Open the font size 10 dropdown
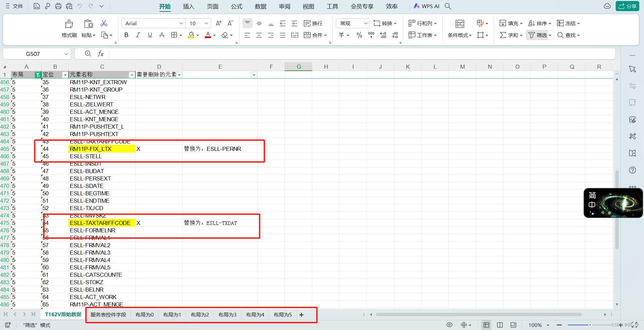644x330 pixels. [206, 23]
